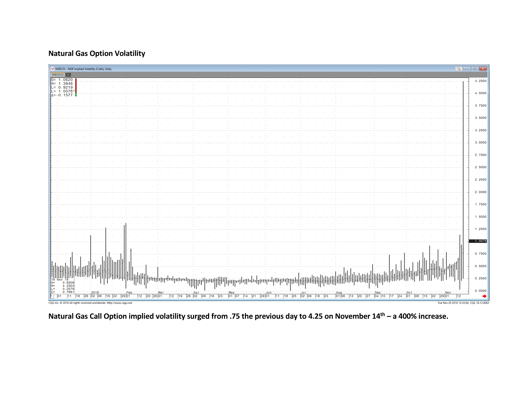Click the November 14 volatility spike bar
Screen dimensions: 532x411
click(x=463, y=180)
